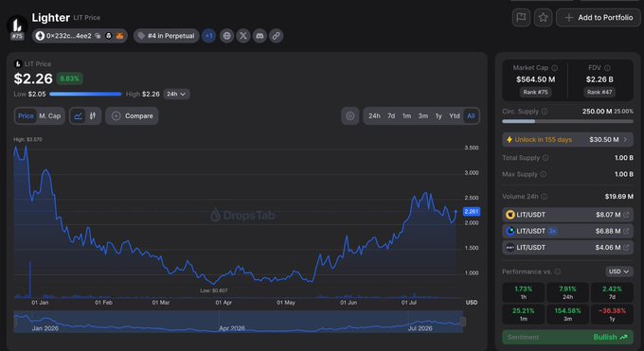The width and height of the screenshot is (644, 351).
Task: Click the 2.42% 7d performance cell
Action: click(612, 292)
